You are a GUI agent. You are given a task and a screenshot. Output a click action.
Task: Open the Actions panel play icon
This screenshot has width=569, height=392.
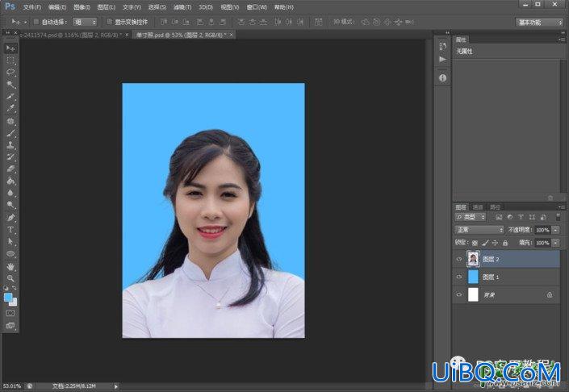coord(443,60)
